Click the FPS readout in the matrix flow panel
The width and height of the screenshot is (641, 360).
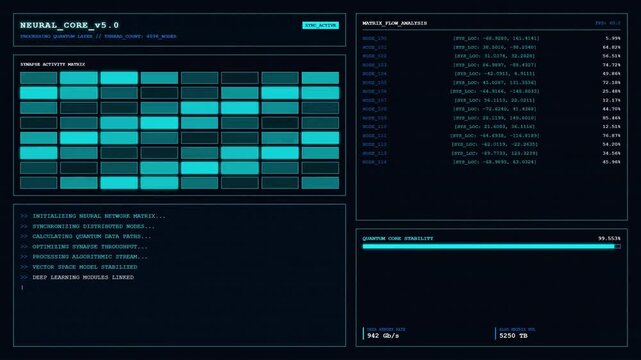coord(608,23)
